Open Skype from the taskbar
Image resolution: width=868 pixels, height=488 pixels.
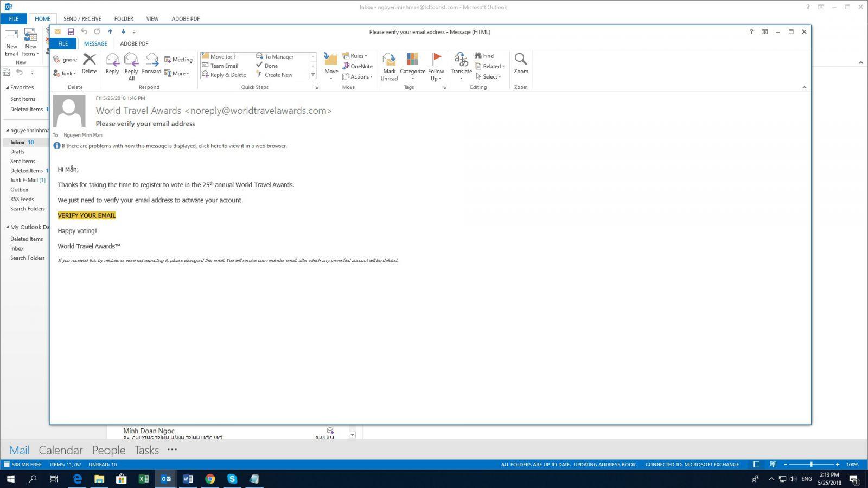point(232,479)
